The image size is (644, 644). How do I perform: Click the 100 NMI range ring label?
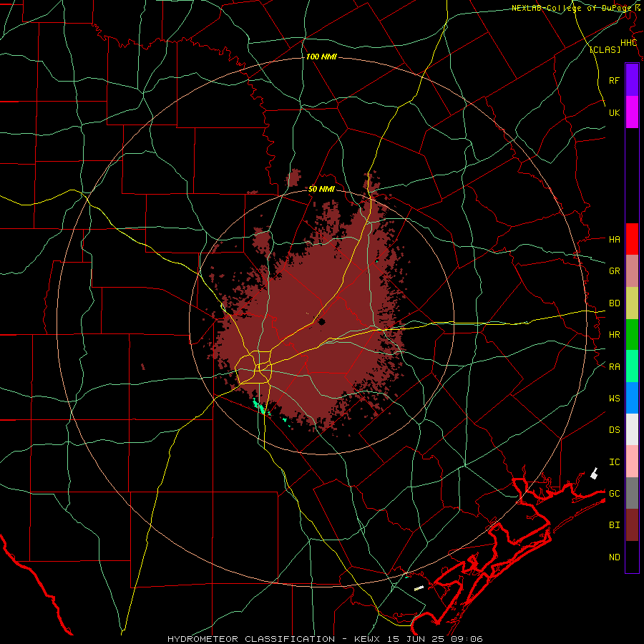pyautogui.click(x=321, y=57)
